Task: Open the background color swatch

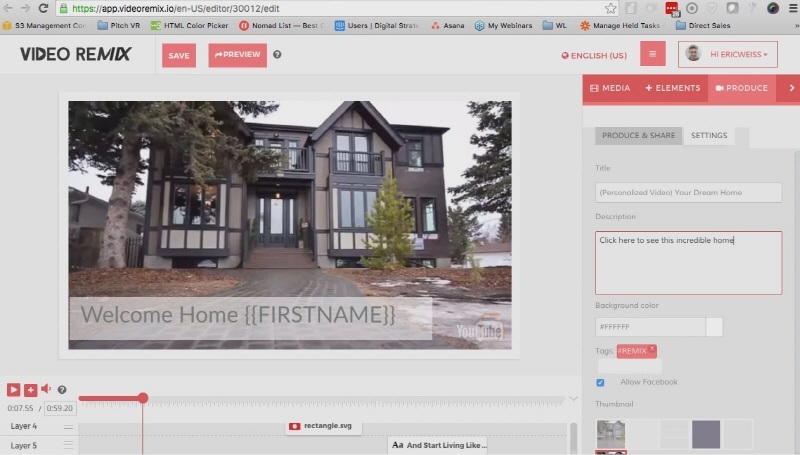Action: pos(714,327)
